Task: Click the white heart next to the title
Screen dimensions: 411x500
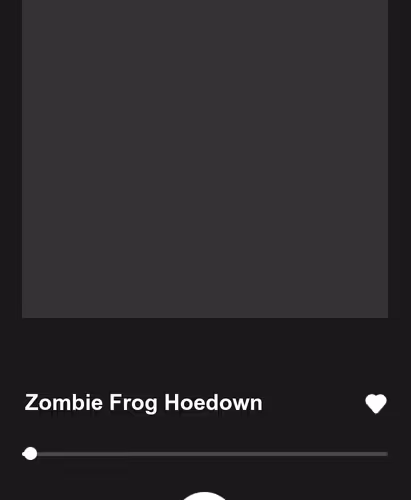Action: 376,404
